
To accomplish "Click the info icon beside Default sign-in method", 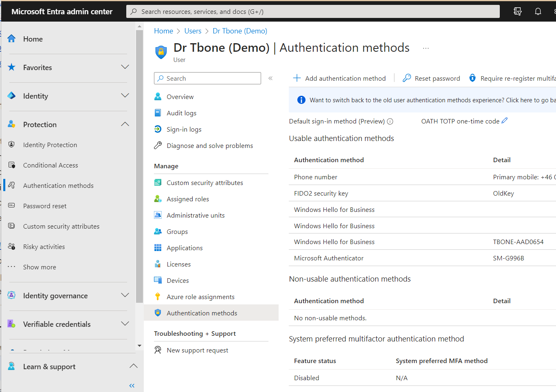I will pyautogui.click(x=390, y=121).
